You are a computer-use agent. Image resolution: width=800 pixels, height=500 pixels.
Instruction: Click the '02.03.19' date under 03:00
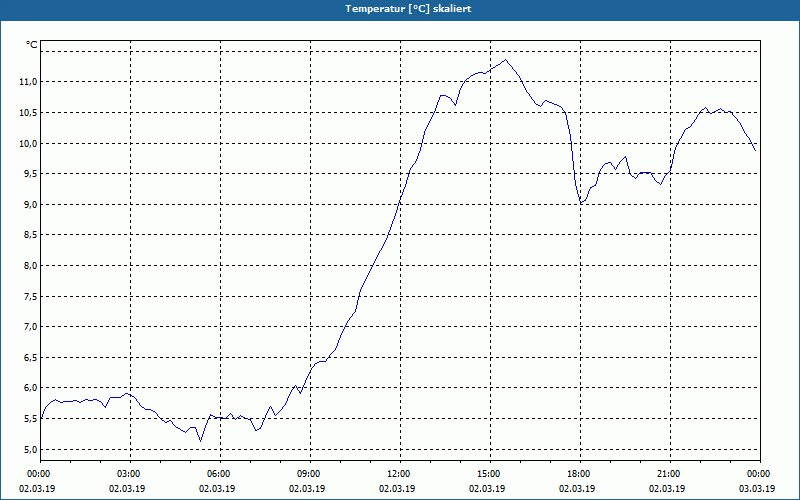pos(127,488)
